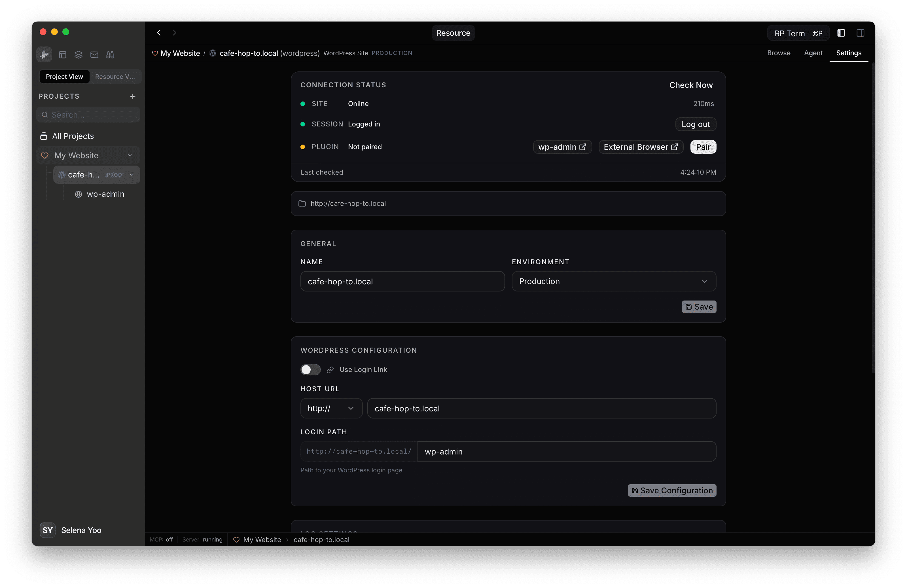Select the stacked layers icon in the sidebar

coord(79,54)
